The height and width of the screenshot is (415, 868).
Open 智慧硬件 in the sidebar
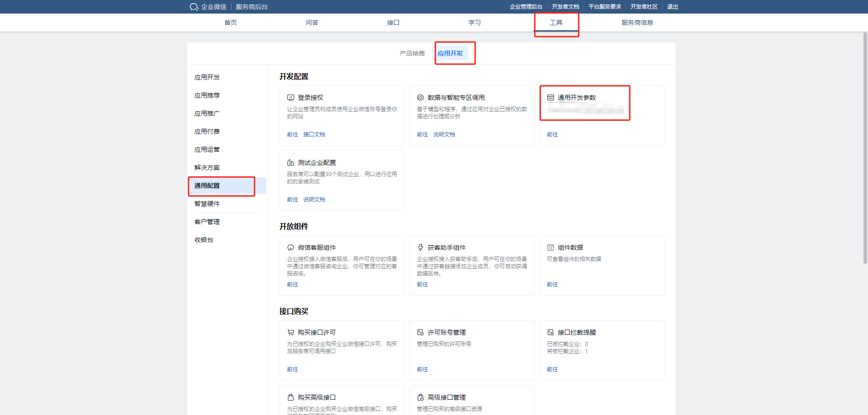tap(207, 204)
